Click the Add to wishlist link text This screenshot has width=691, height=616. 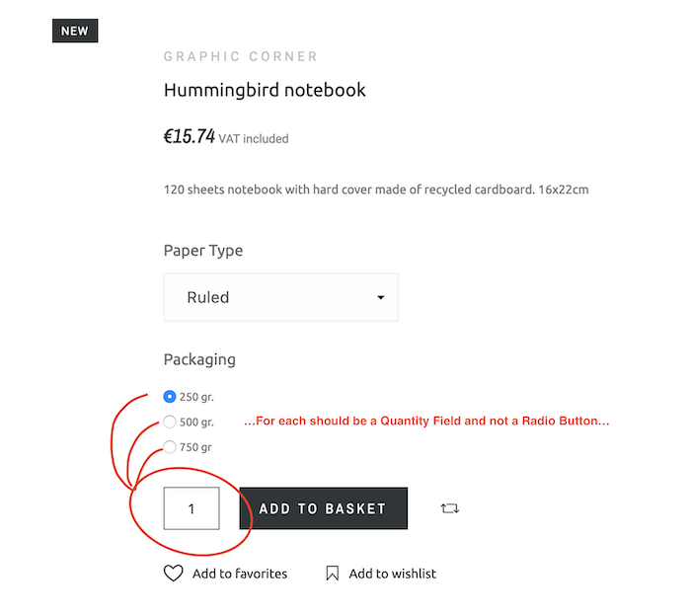392,574
